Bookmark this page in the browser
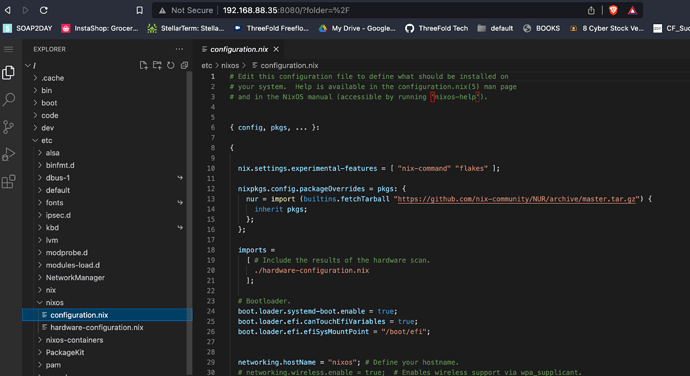 click(139, 10)
